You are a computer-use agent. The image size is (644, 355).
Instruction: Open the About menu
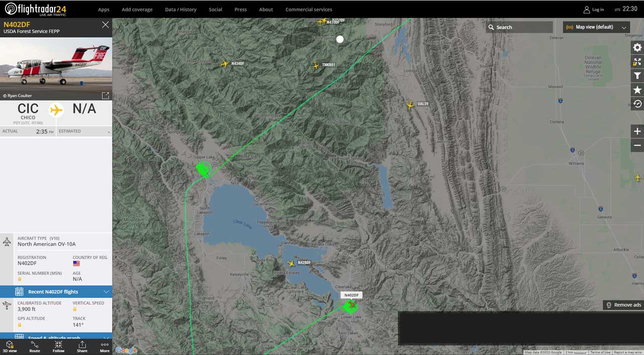click(266, 10)
